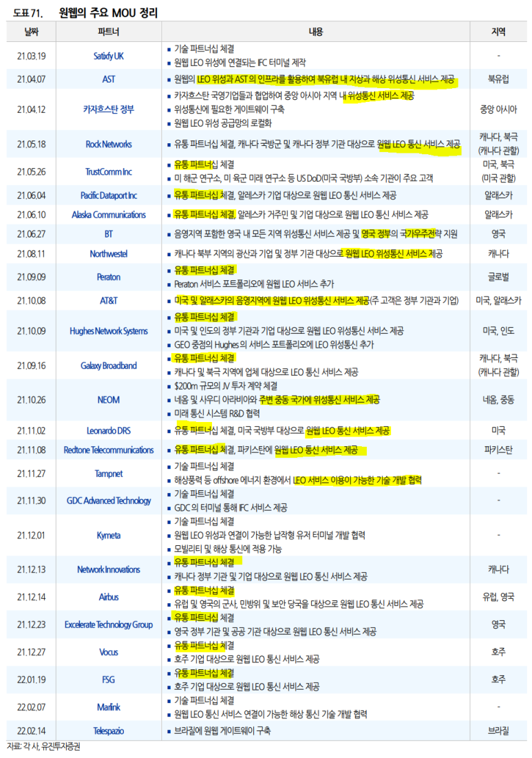Select the text 위성통신에 필요한 게이트웨이 구축
This screenshot has height=758, width=532.
click(229, 109)
